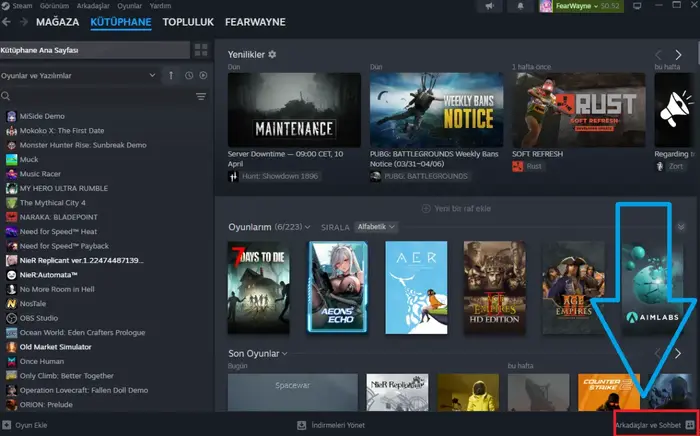Open the Arkadaşlar menu

pyautogui.click(x=93, y=6)
